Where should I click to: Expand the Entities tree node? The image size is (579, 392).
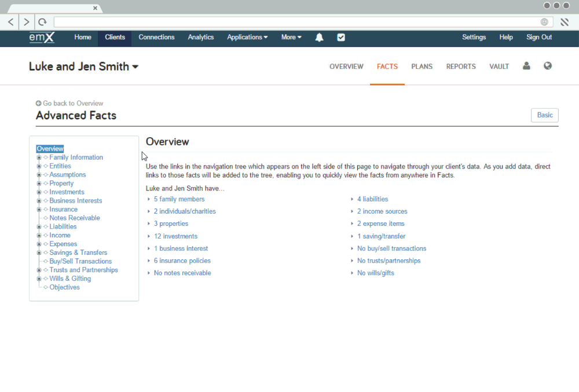[x=39, y=166]
